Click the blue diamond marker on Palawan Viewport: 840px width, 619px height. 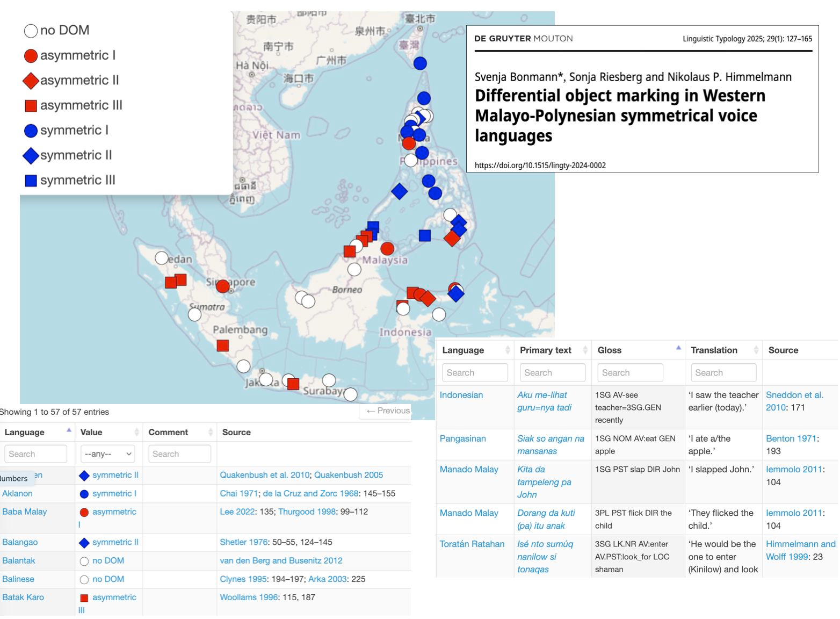coord(399,191)
